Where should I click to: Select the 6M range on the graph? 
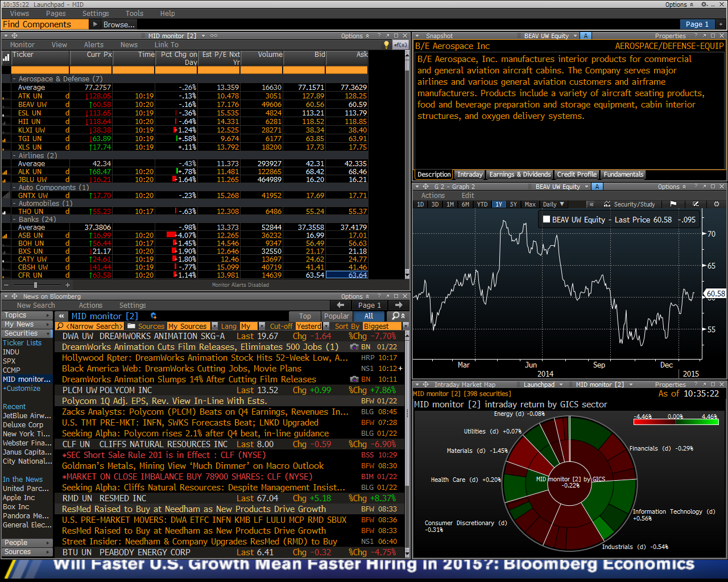coord(465,204)
